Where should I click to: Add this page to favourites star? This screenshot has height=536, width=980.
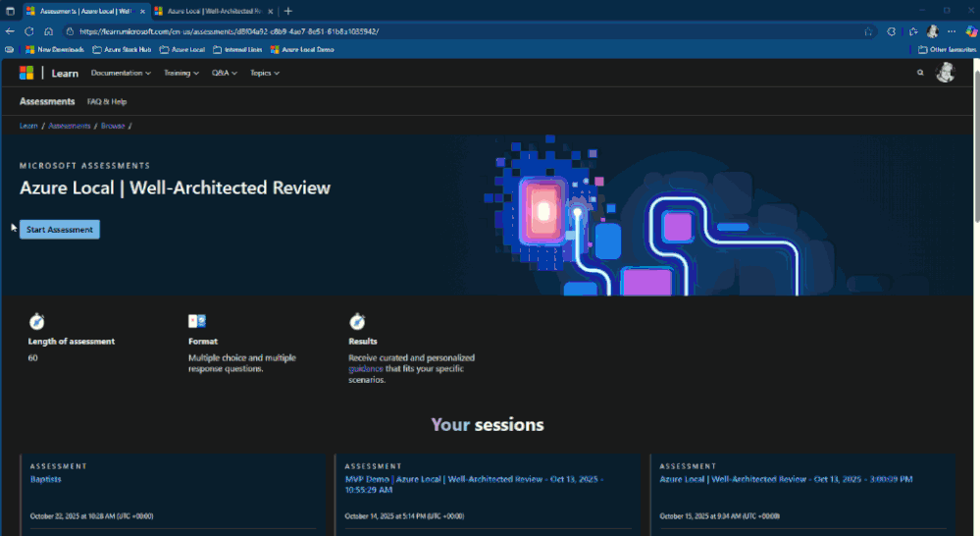[x=868, y=31]
